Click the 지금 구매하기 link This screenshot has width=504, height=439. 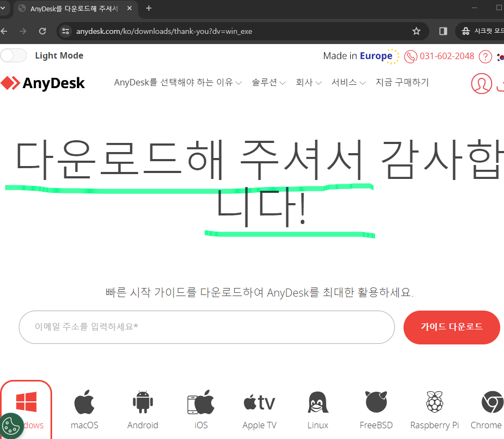pyautogui.click(x=402, y=82)
